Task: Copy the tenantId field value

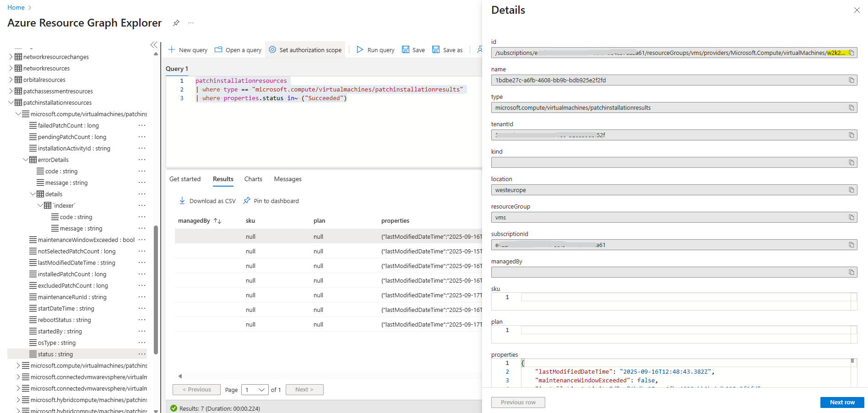Action: click(x=852, y=135)
